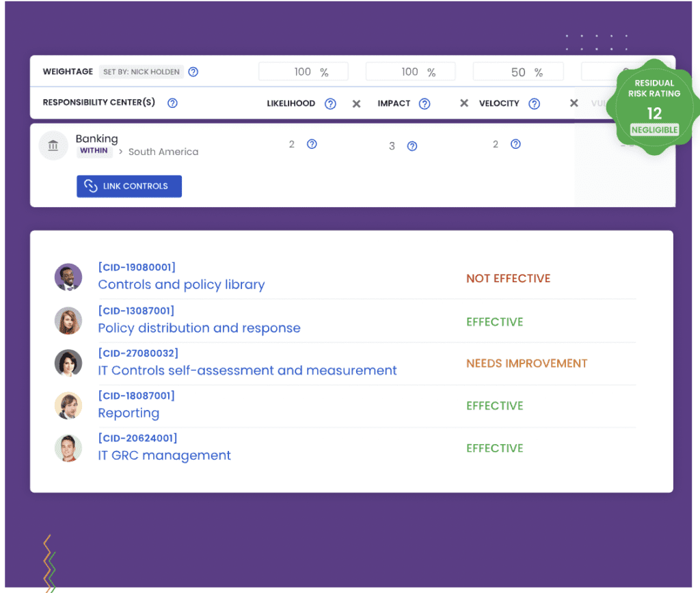Open Policy distribution and response control
Viewport: 700px width, 593px height.
[x=199, y=328]
